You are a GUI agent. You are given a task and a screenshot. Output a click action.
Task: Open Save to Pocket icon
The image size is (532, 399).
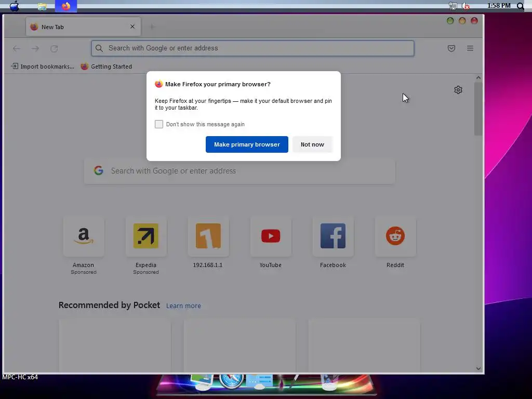[x=451, y=48]
